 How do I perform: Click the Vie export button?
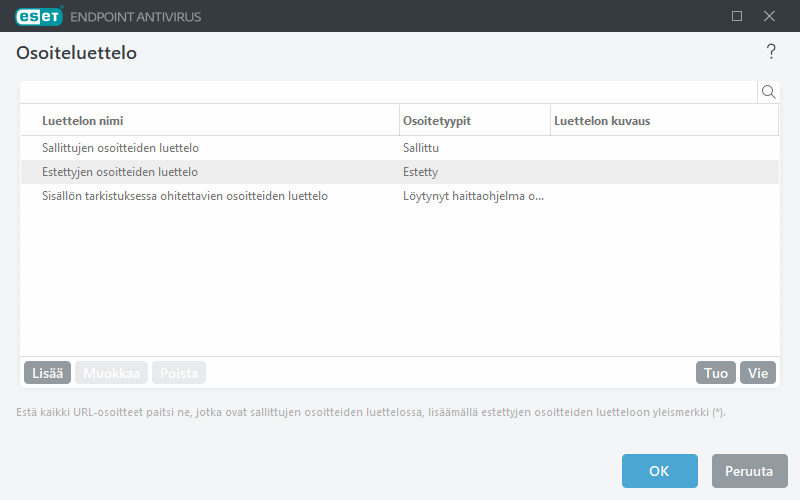[x=758, y=373]
